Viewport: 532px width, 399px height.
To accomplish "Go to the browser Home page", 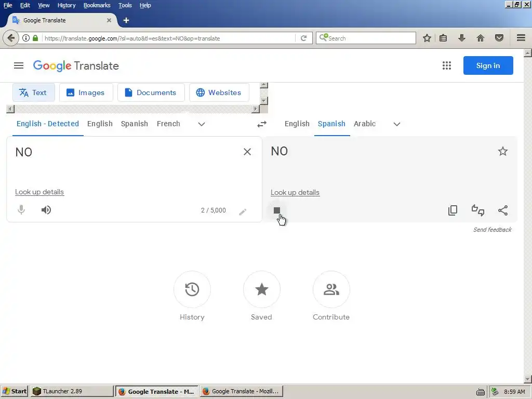I will 481,38.
